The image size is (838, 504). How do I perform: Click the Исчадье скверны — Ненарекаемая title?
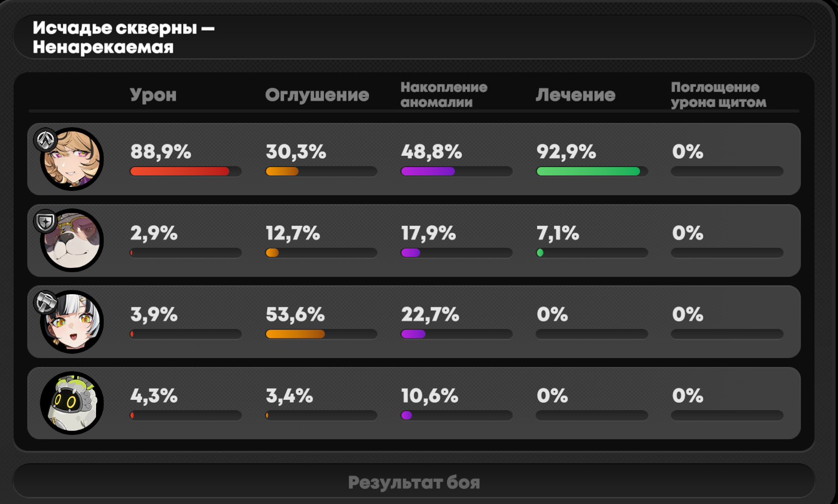[123, 38]
